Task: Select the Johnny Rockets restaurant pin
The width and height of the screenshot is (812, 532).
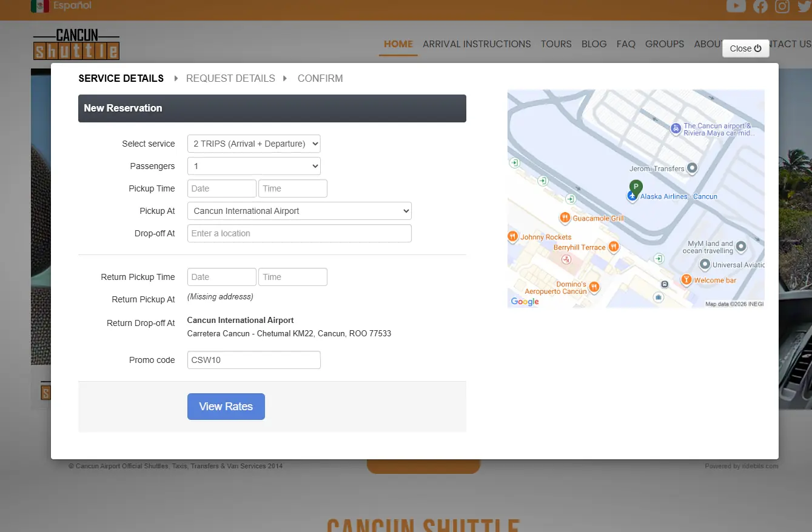Action: (513, 237)
